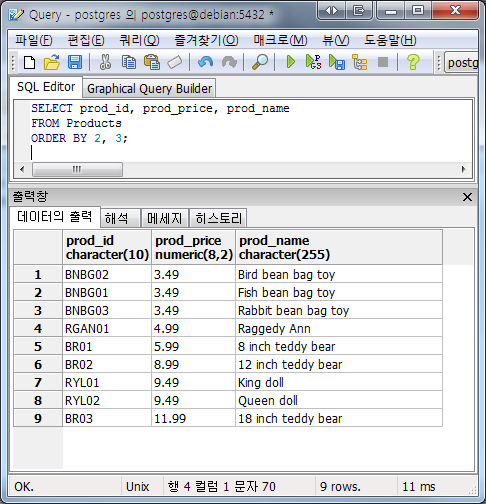Explain query icon in toolbar

coord(360,62)
